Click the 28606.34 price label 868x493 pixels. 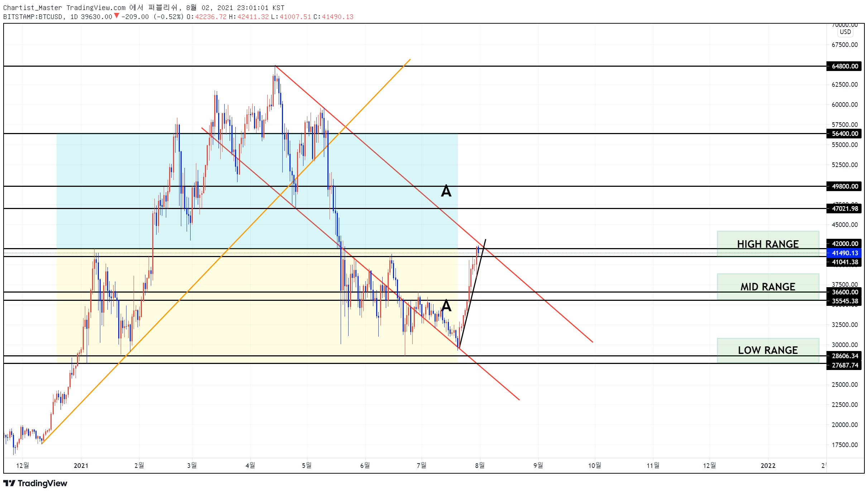point(844,356)
